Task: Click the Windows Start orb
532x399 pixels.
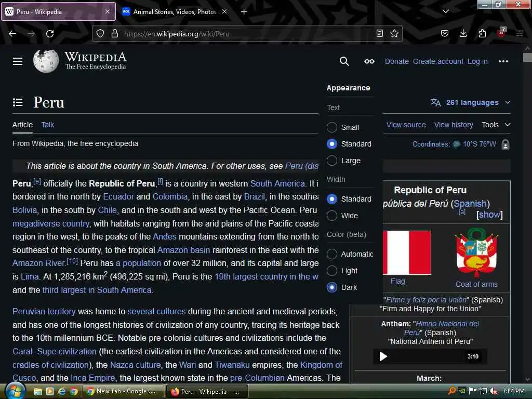Action: (15, 391)
